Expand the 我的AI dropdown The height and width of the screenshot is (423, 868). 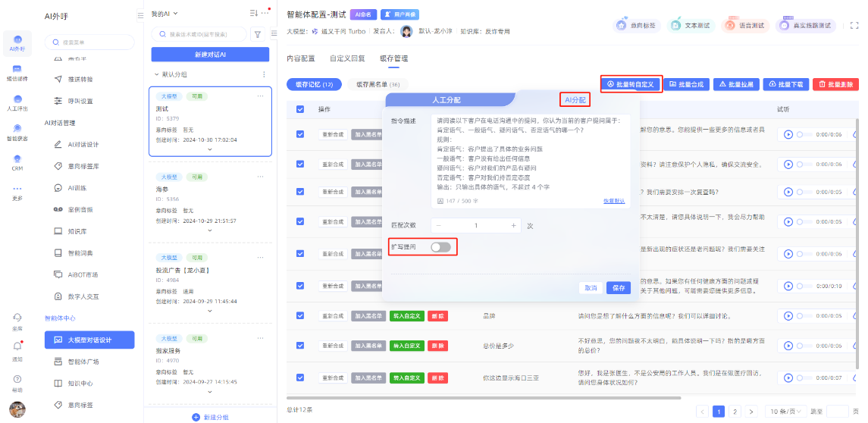click(165, 14)
